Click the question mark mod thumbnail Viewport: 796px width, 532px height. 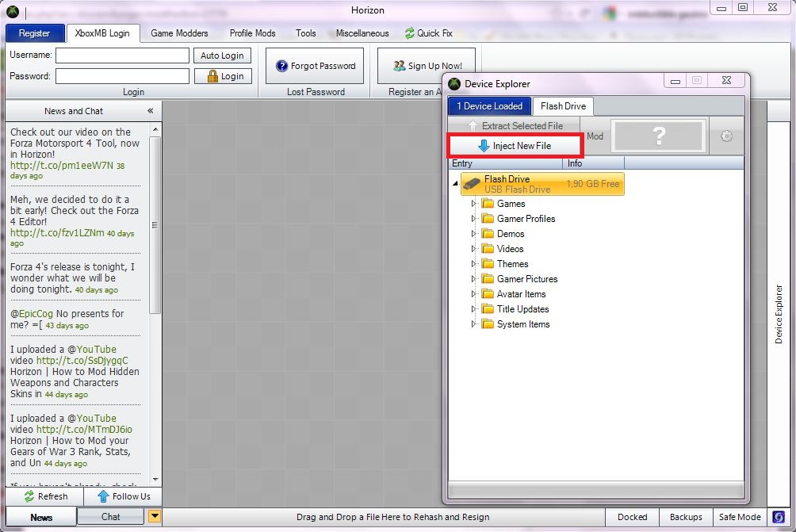click(658, 136)
